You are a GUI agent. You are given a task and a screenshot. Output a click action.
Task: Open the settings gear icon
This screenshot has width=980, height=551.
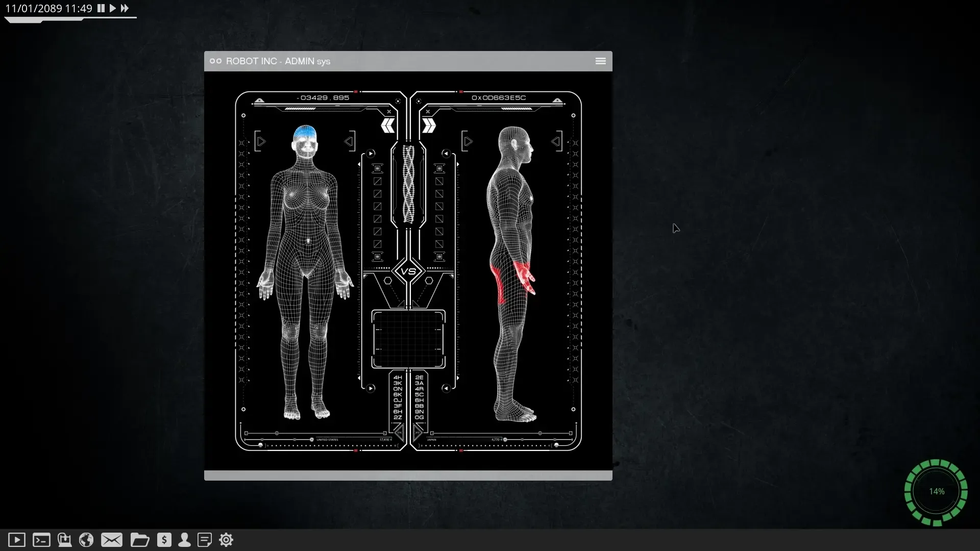click(x=226, y=540)
